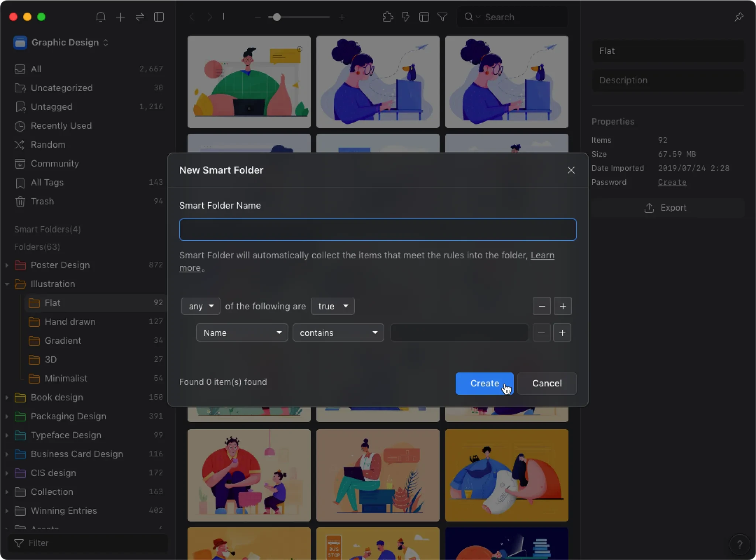The height and width of the screenshot is (560, 756).
Task: Click the pin inspector icon
Action: pos(739,17)
